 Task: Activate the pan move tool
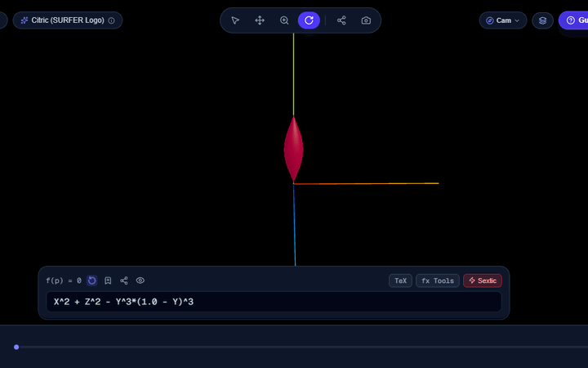260,20
